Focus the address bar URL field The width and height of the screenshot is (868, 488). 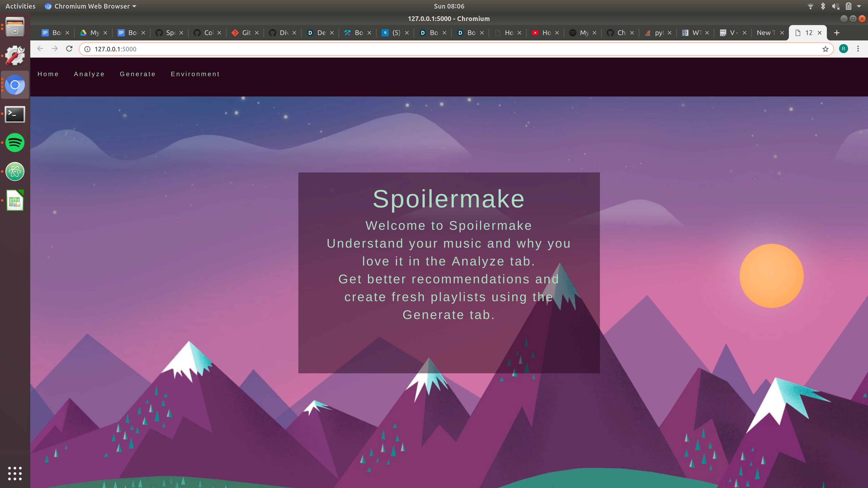[x=438, y=49]
